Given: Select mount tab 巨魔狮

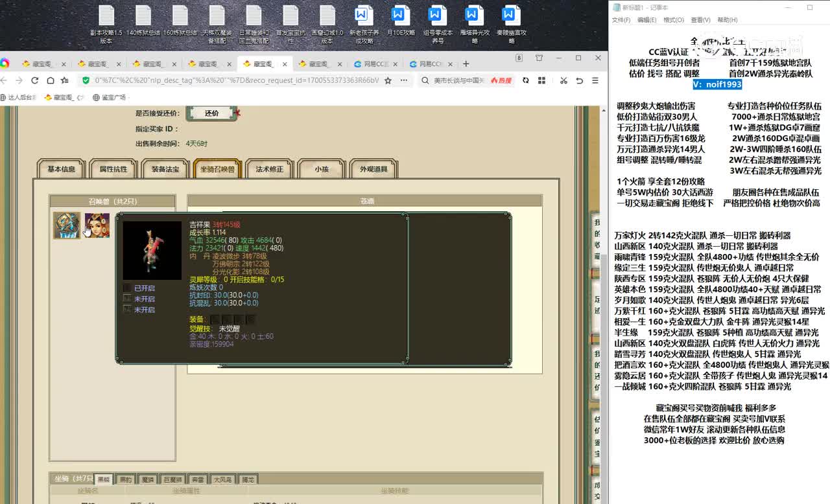Looking at the screenshot, I should [x=172, y=479].
